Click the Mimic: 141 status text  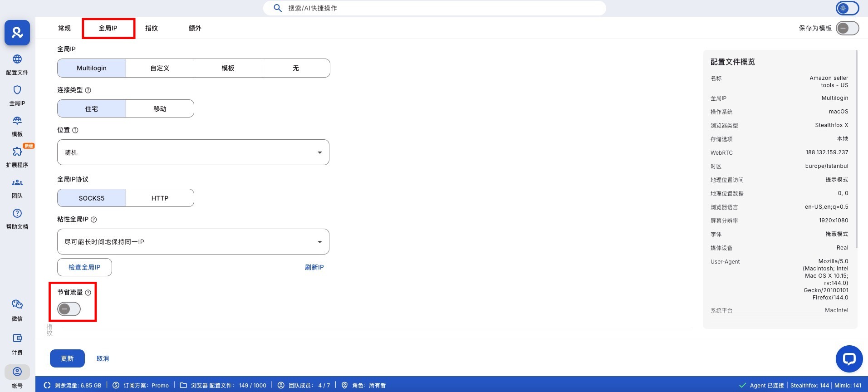point(848,386)
